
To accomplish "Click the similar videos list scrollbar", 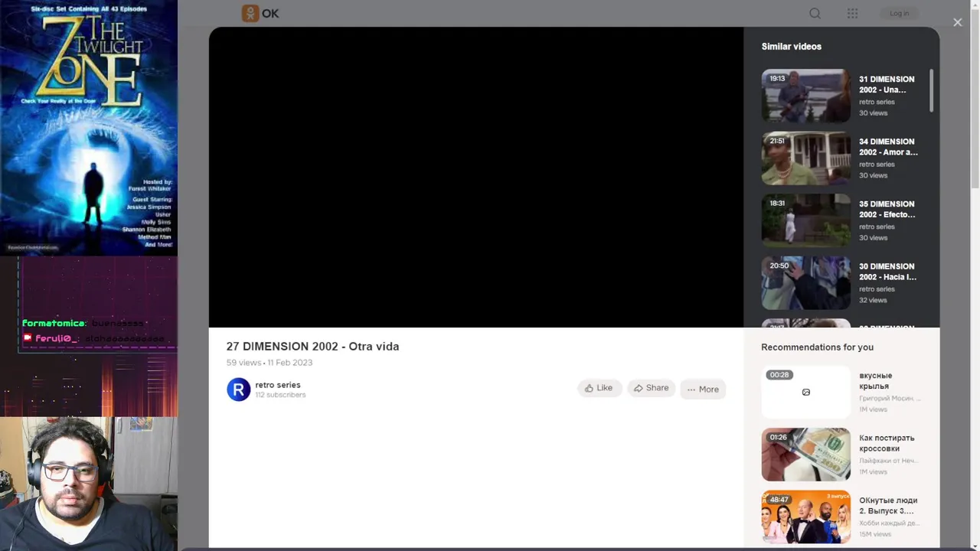I will [x=932, y=90].
